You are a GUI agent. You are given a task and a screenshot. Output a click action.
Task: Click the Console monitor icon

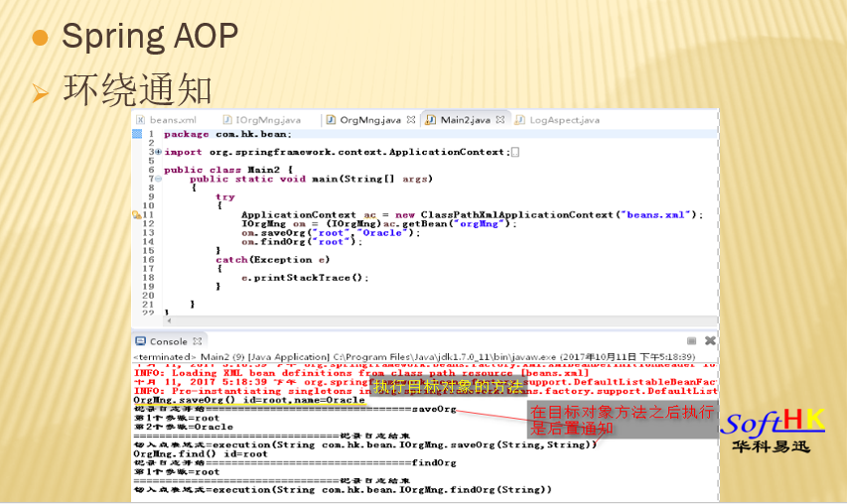pyautogui.click(x=141, y=341)
